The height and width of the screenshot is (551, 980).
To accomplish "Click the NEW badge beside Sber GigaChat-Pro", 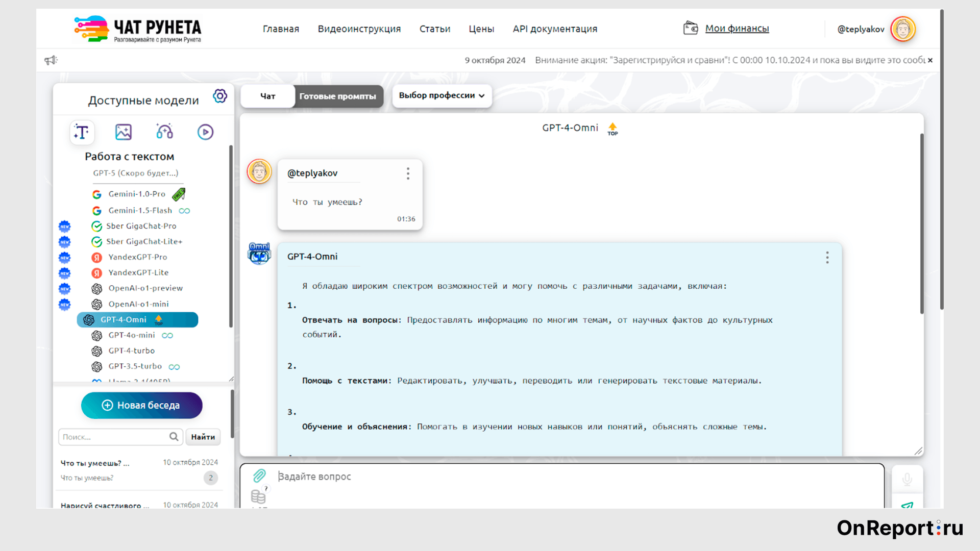I will tap(64, 226).
